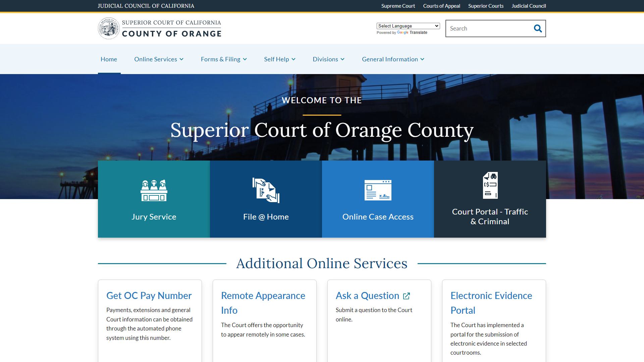The width and height of the screenshot is (644, 362).
Task: Click the magnifying glass search icon
Action: point(538,28)
